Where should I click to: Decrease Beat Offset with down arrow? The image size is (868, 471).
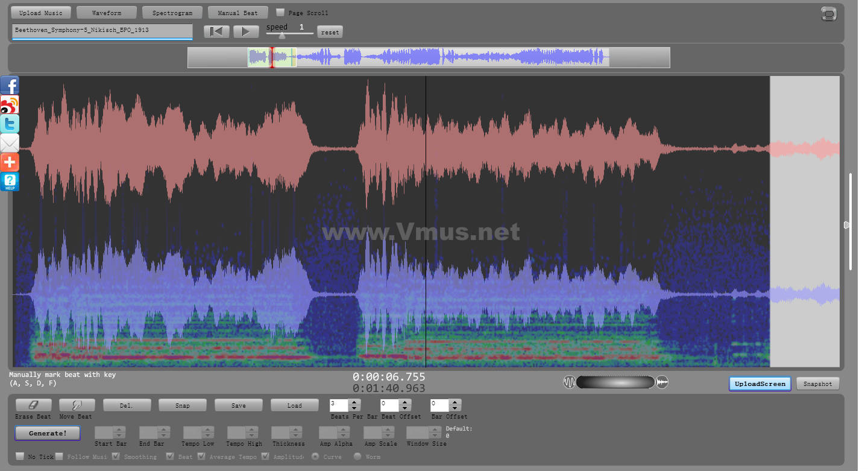click(405, 408)
